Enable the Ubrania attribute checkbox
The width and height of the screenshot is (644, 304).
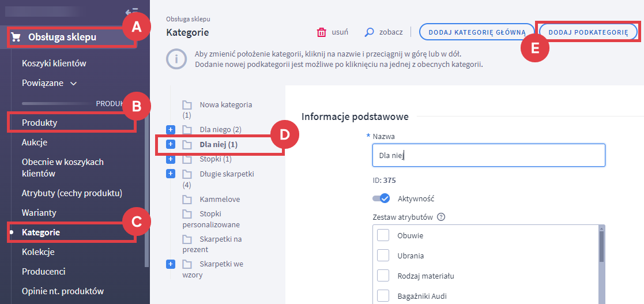[383, 256]
